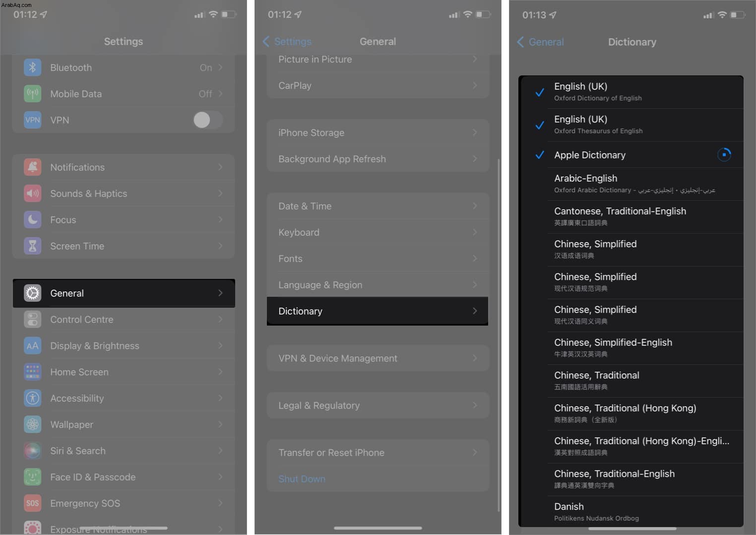Tap the chevron on the Transfer or Reset iPhone row
This screenshot has width=756, height=535.
(475, 453)
